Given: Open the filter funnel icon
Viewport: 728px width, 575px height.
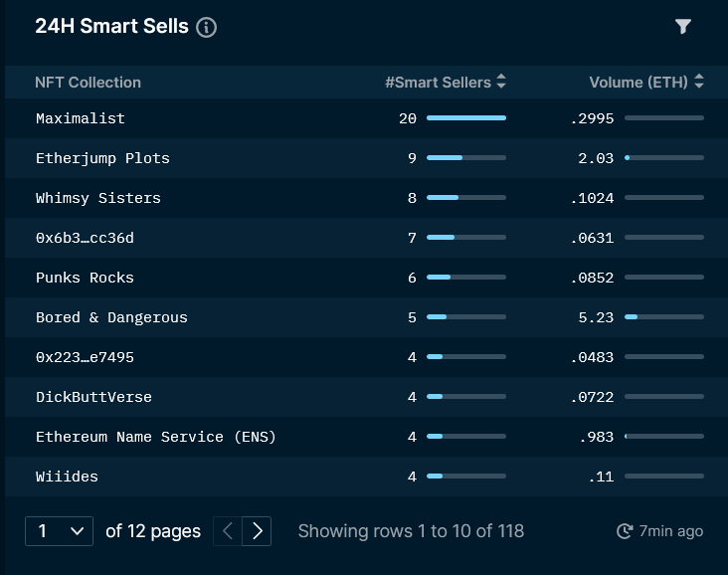Looking at the screenshot, I should point(683,27).
